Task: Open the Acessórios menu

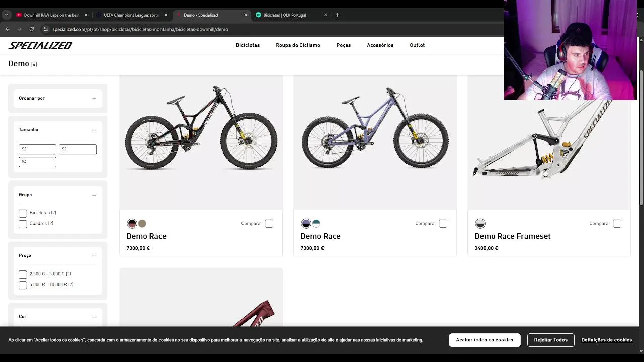Action: pos(380,45)
